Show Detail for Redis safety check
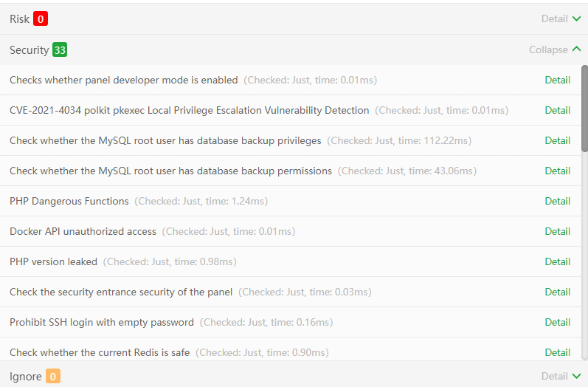Viewport: 588px width, 387px height. pos(557,352)
